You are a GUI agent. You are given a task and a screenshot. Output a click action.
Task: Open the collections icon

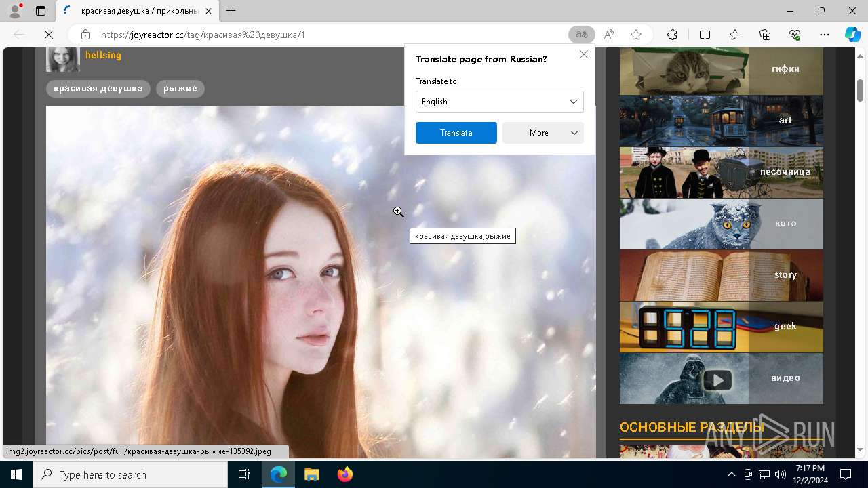click(765, 35)
